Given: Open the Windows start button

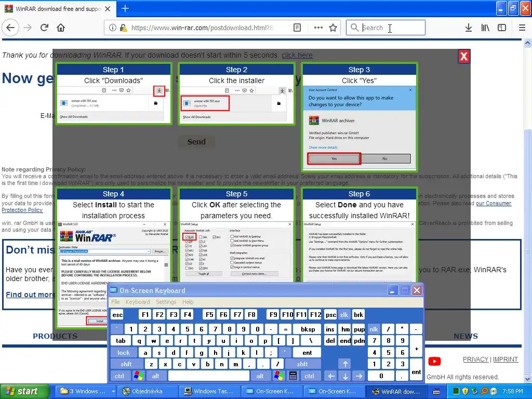Looking at the screenshot, I should (24, 392).
